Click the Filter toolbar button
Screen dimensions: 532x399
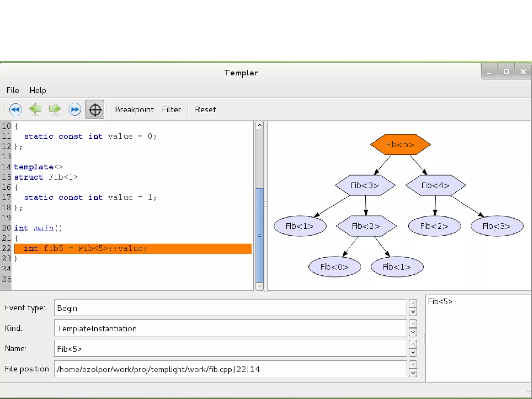[x=171, y=110]
